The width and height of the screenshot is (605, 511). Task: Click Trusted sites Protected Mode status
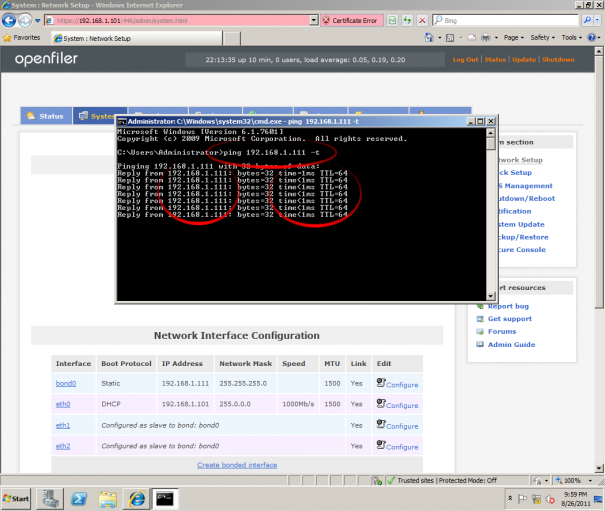(x=447, y=481)
